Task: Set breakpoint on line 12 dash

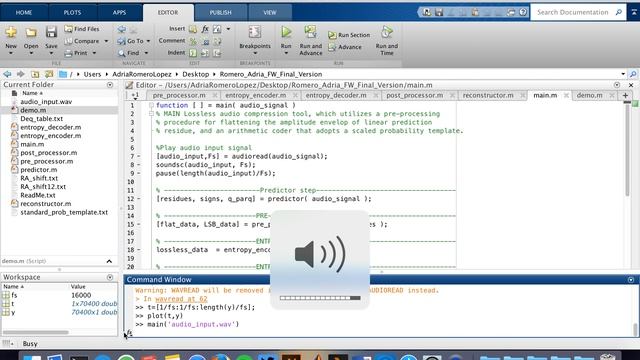Action: point(139,199)
